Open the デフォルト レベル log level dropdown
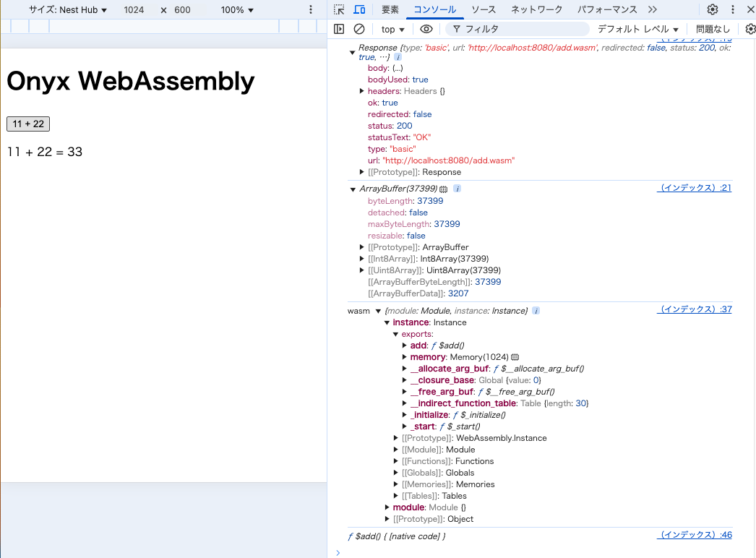Viewport: 756px width, 558px height. tap(637, 30)
